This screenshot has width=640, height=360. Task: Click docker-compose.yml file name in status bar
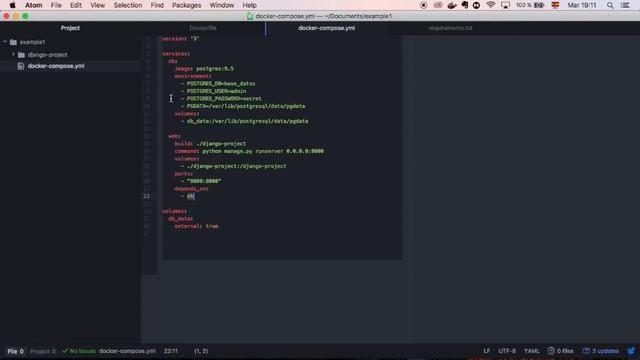pyautogui.click(x=127, y=351)
